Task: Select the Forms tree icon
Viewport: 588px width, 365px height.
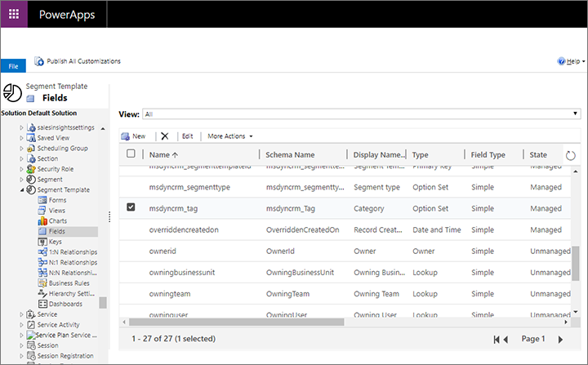Action: click(42, 200)
